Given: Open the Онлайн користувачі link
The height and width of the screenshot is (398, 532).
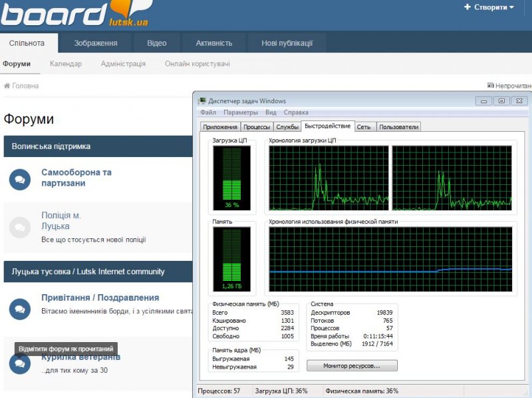Looking at the screenshot, I should coord(198,64).
